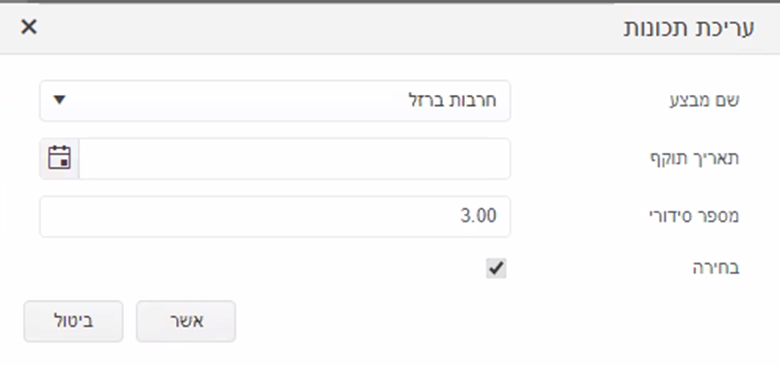Open the חרבות ברזל combo box
Screen dimensions: 780x366
(x=275, y=100)
